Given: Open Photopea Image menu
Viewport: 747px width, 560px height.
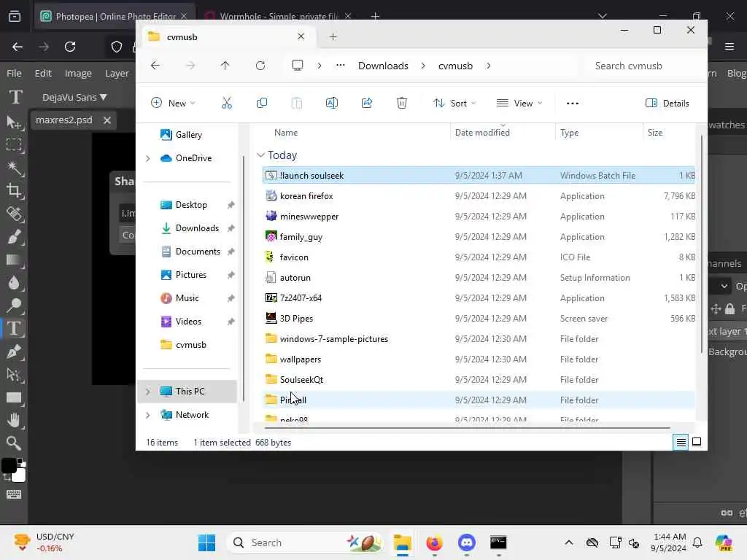Looking at the screenshot, I should (x=78, y=74).
